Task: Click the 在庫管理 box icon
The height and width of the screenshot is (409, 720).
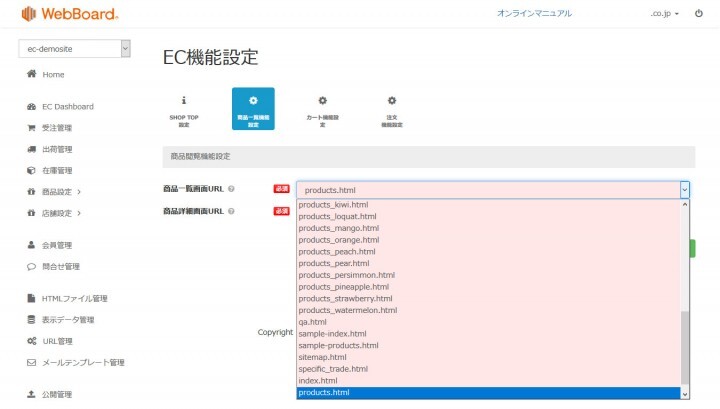Action: click(x=31, y=170)
